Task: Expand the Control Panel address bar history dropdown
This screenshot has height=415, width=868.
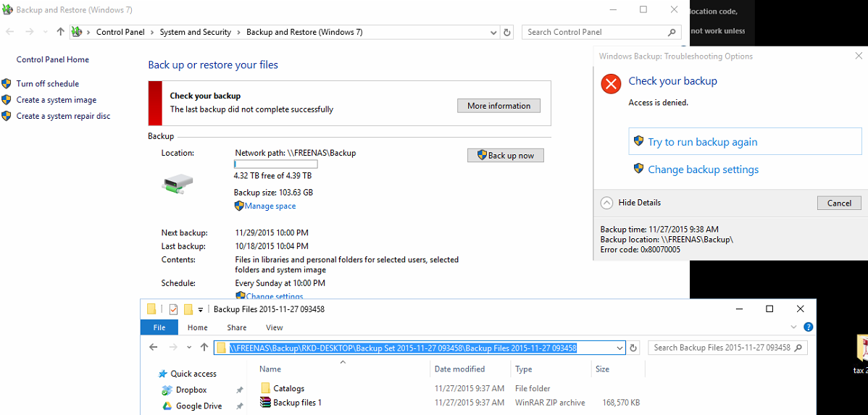Action: (x=493, y=32)
